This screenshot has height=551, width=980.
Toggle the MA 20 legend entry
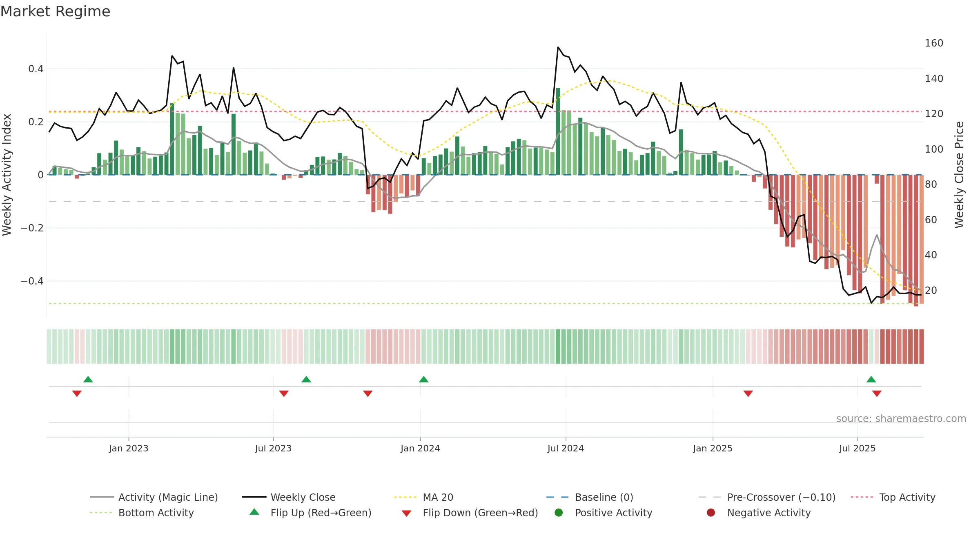pos(423,497)
